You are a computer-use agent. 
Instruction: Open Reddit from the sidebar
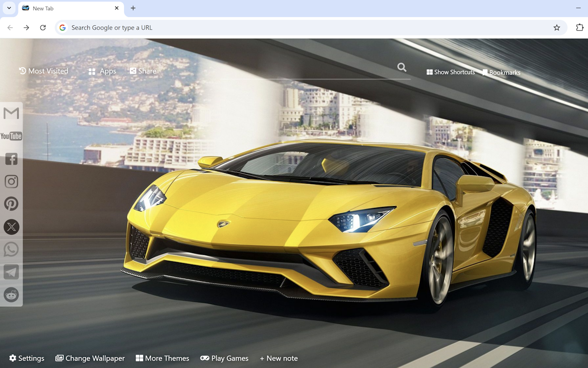pos(11,295)
